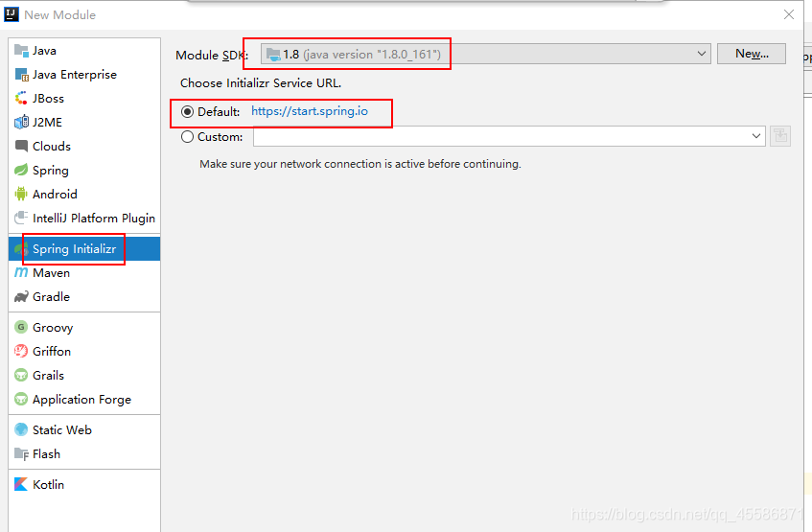The image size is (812, 532).
Task: Click the Griffon red icon
Action: tap(21, 351)
